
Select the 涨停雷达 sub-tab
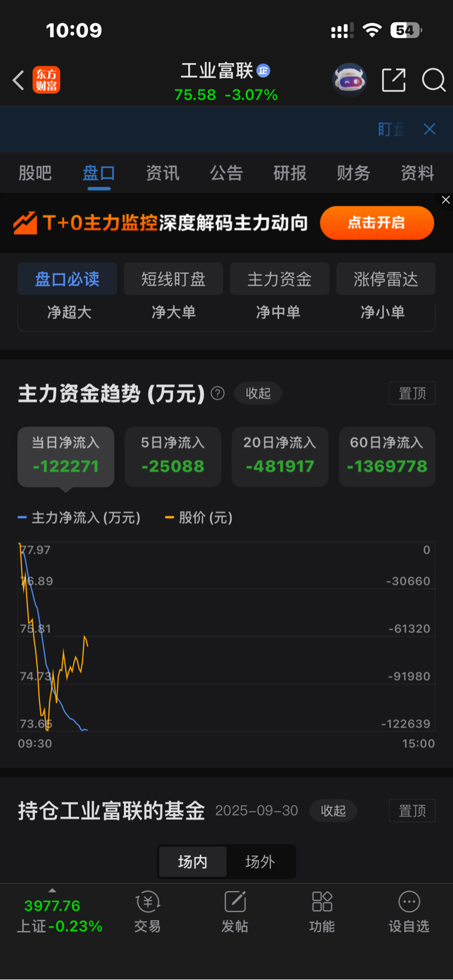pyautogui.click(x=386, y=279)
